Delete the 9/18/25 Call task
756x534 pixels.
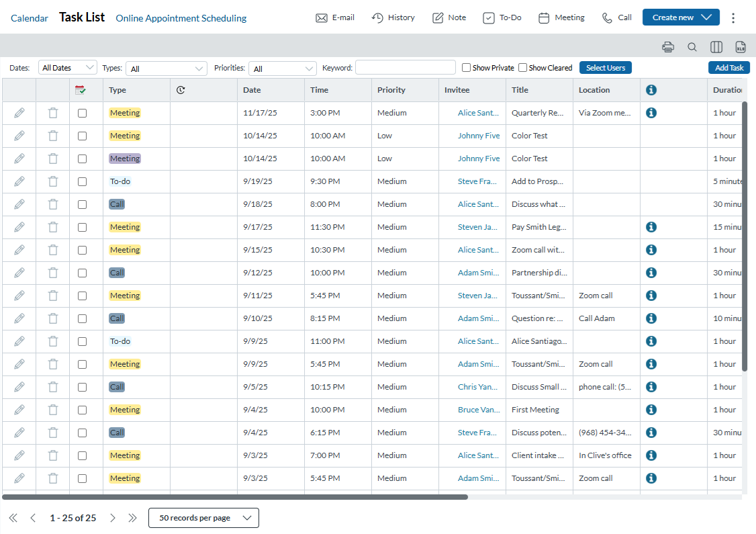click(x=53, y=204)
